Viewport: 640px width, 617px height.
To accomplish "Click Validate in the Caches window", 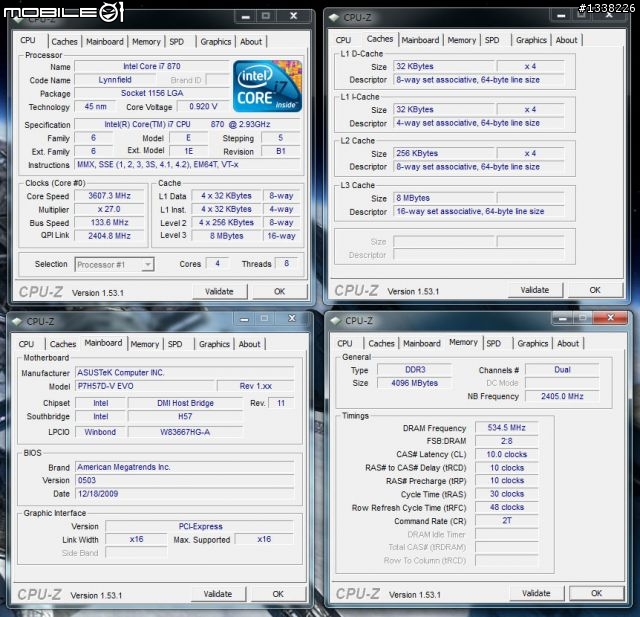I will pyautogui.click(x=535, y=290).
